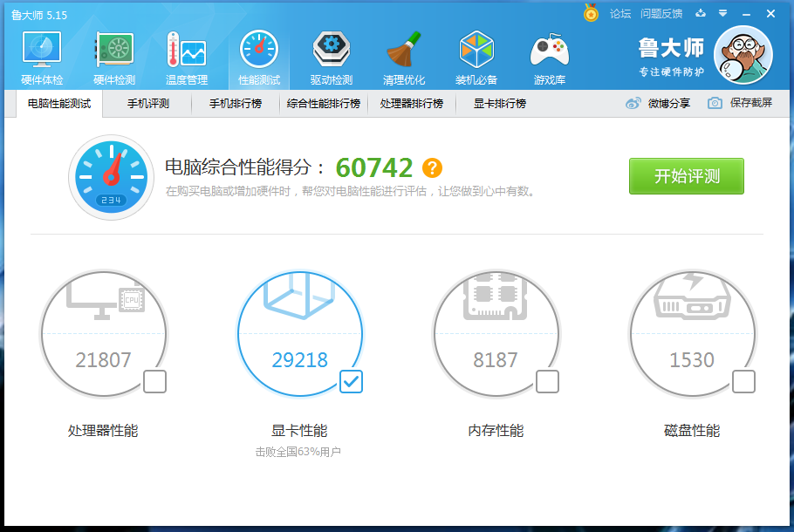Screen dimensions: 794x532
Task: Check the 内存性能 checkbox
Action: coord(547,382)
